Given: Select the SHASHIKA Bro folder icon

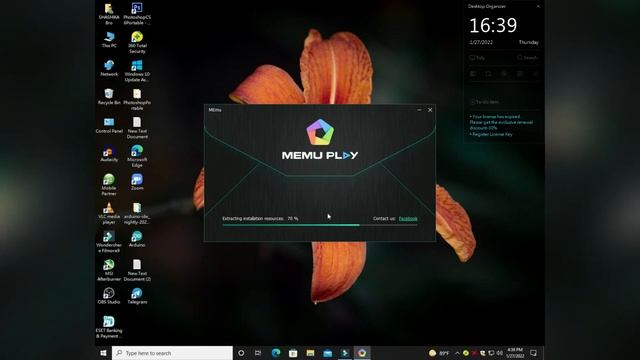Looking at the screenshot, I should click(x=109, y=14).
